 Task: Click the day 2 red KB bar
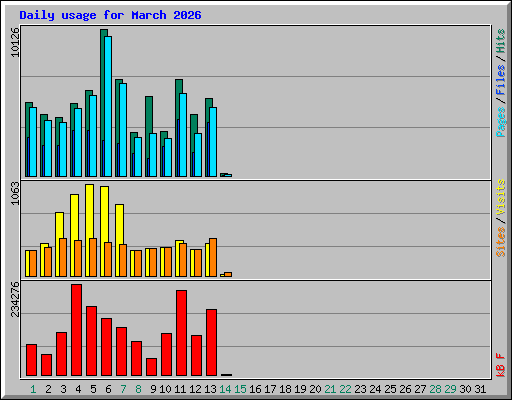coord(46,365)
